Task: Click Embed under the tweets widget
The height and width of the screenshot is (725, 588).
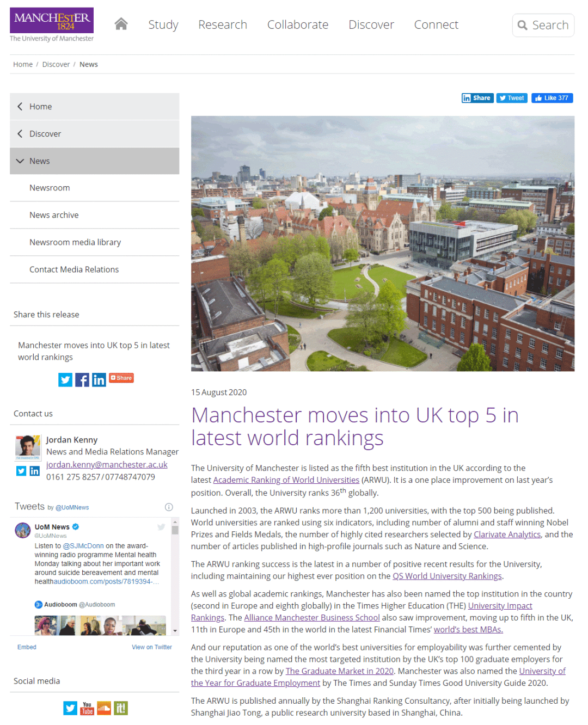Action: (27, 647)
